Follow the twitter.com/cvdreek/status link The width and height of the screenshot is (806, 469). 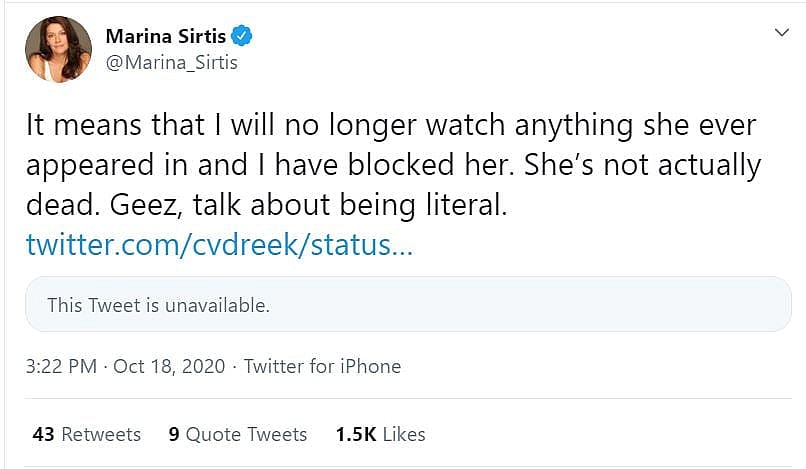pyautogui.click(x=218, y=244)
